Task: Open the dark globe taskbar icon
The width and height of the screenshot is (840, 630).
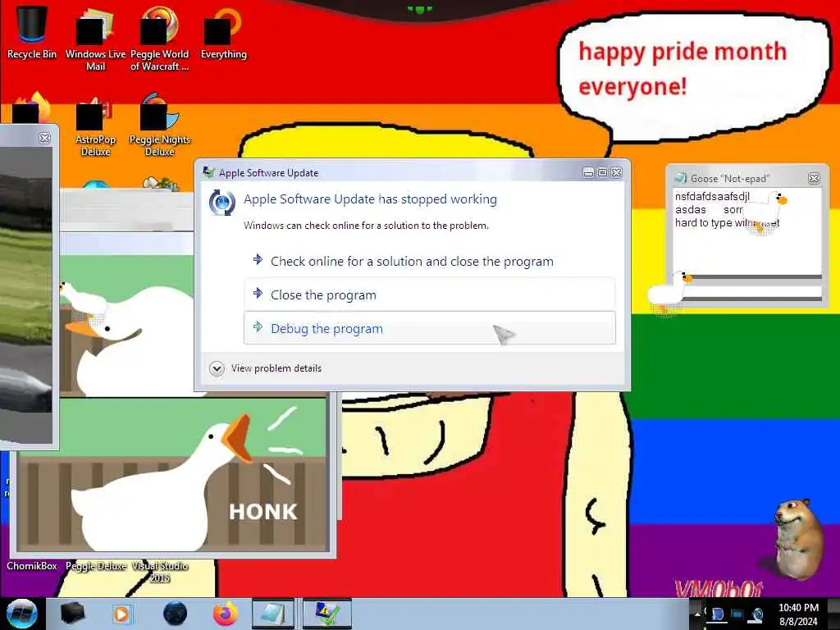Action: pyautogui.click(x=176, y=614)
